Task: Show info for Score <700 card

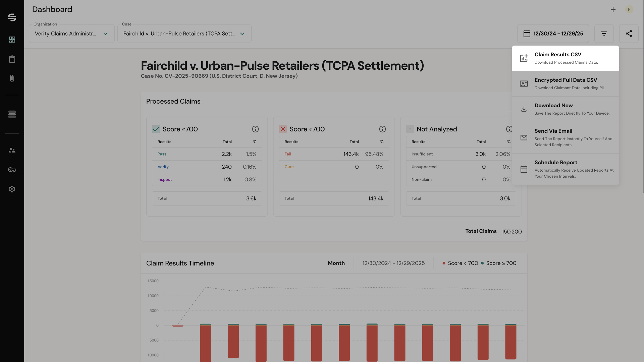Action: (x=382, y=129)
